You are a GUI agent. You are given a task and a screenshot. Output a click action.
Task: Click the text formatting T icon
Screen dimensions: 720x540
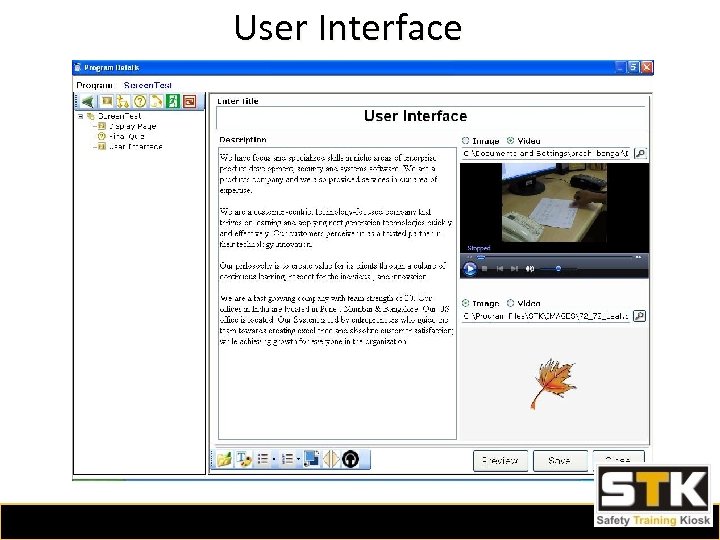(243, 459)
